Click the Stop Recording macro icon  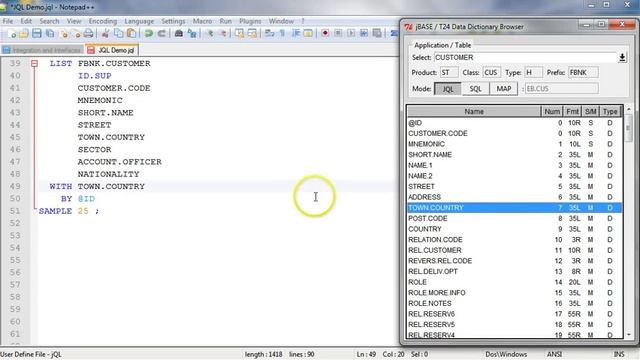click(338, 33)
